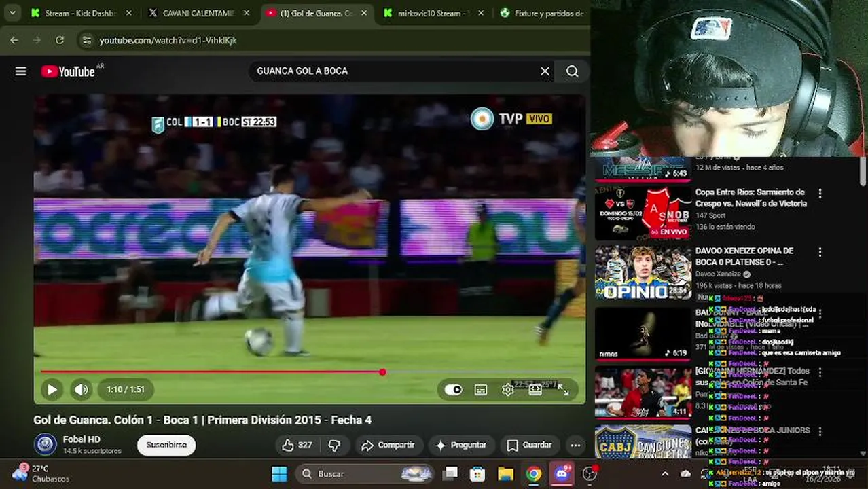Switch to the CAVANI CALENTAMIENTO tab

coord(198,13)
